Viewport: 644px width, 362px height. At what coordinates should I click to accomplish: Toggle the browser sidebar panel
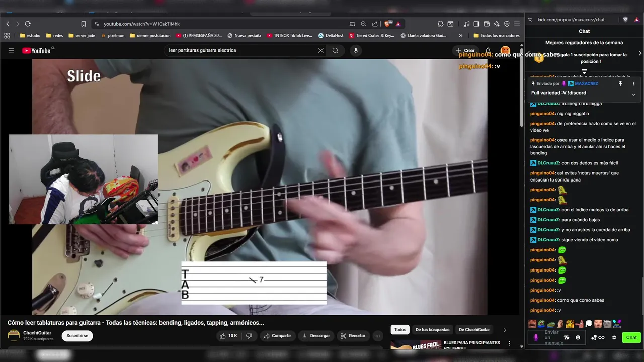[476, 24]
